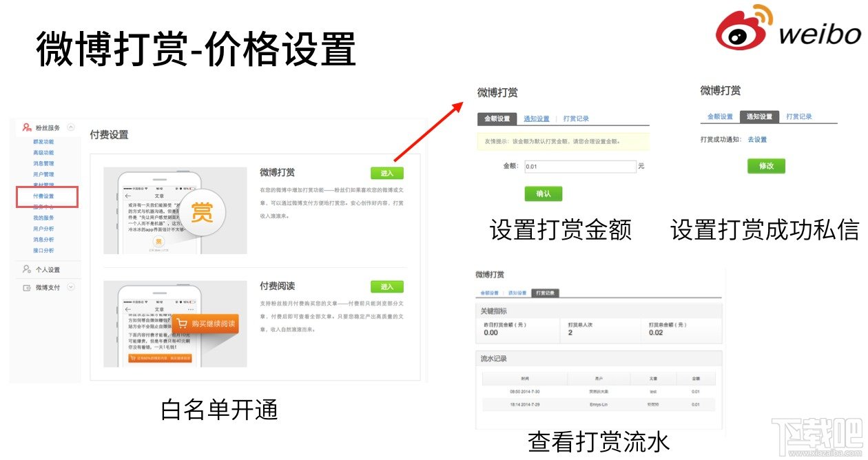This screenshot has width=868, height=460.
Task: Click the green 修改 button
Action: (x=766, y=166)
